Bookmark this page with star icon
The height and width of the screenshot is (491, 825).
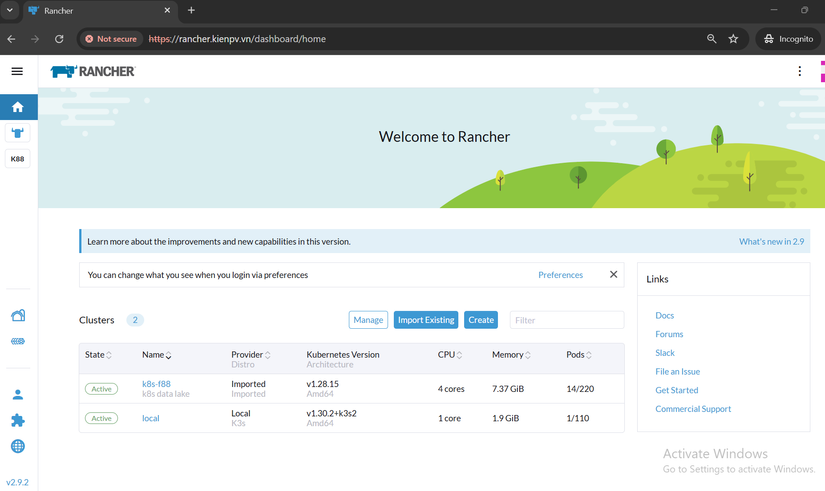(x=733, y=39)
